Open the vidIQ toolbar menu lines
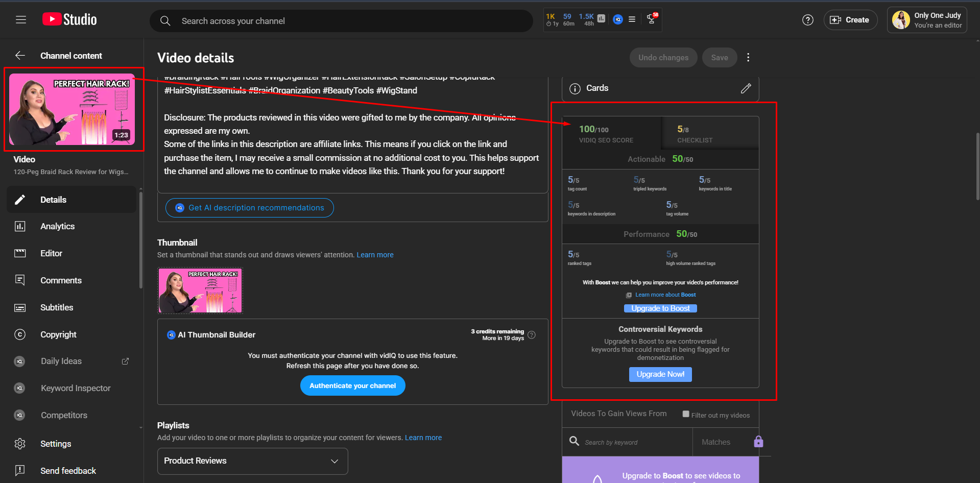The height and width of the screenshot is (483, 980). [x=632, y=19]
